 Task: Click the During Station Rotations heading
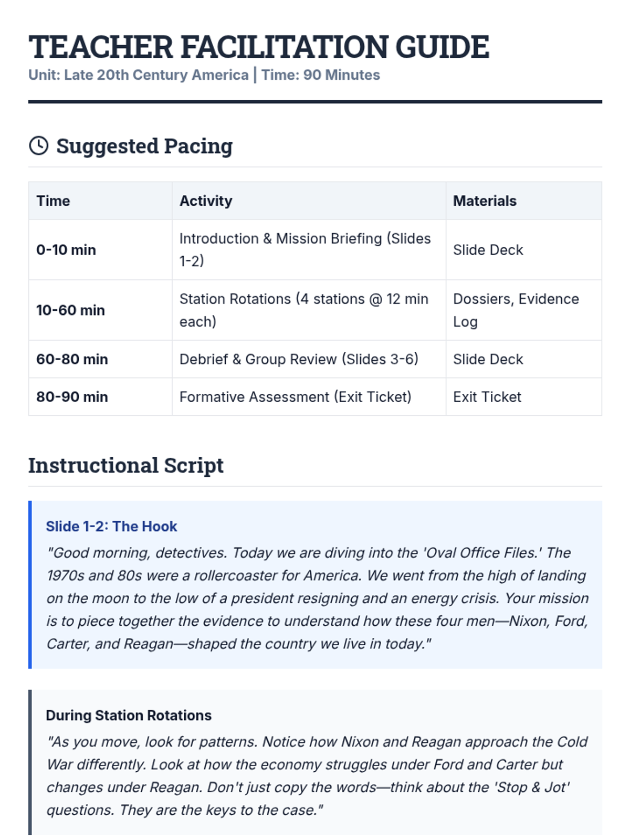click(129, 716)
